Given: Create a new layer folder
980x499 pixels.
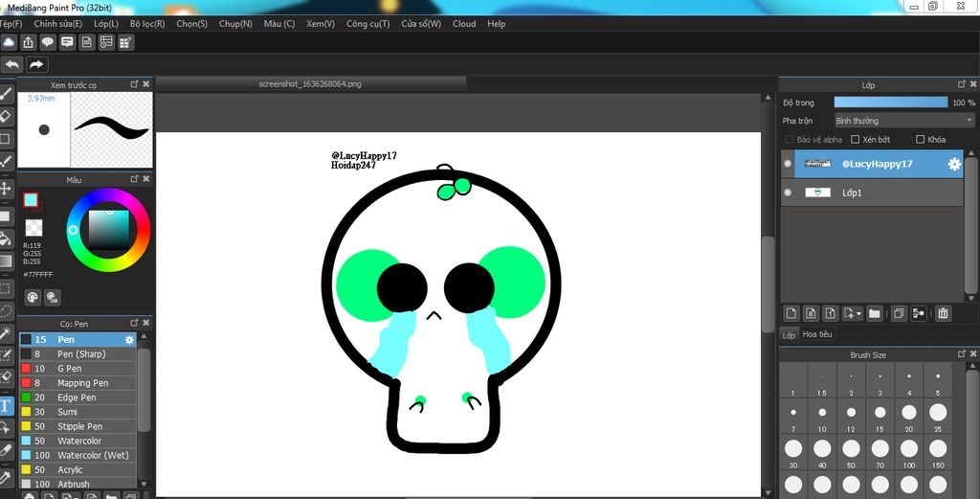Looking at the screenshot, I should click(x=875, y=313).
